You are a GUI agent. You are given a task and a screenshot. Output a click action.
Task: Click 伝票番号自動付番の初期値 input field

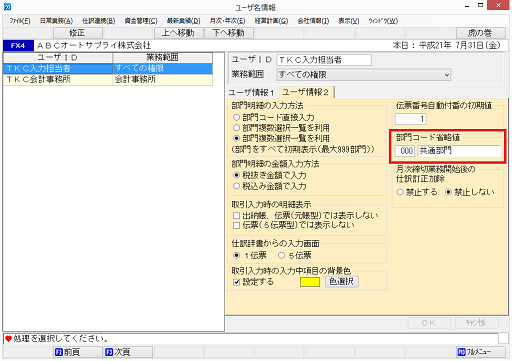point(411,119)
